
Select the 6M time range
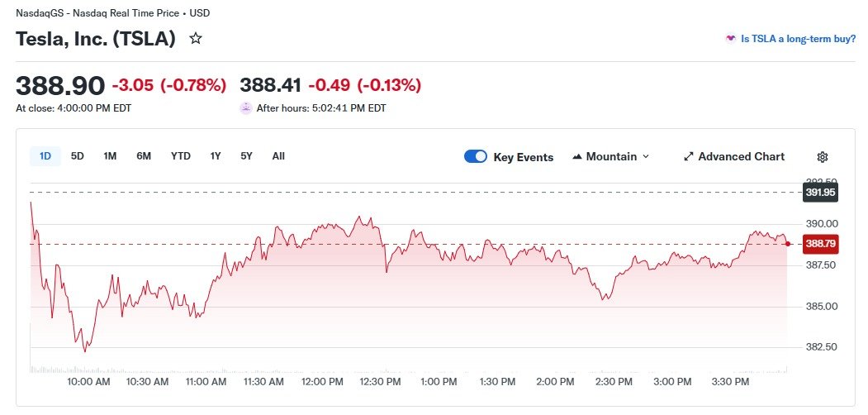tap(144, 156)
